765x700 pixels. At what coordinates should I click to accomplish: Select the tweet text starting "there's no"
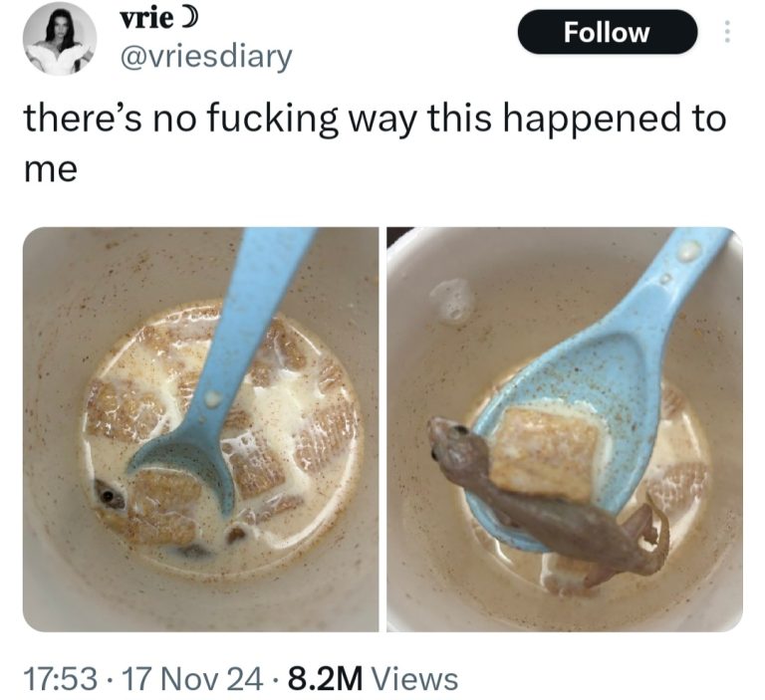coord(376,143)
